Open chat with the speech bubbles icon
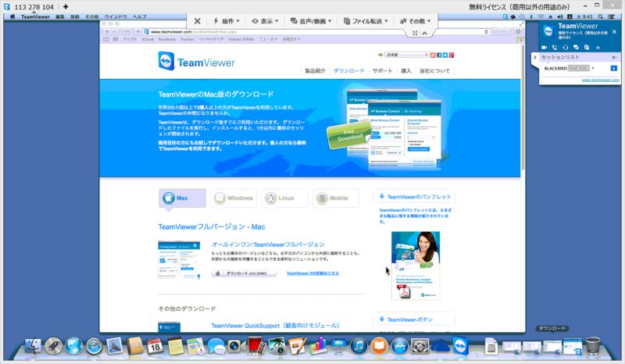Image resolution: width=625 pixels, height=364 pixels. coord(576,47)
